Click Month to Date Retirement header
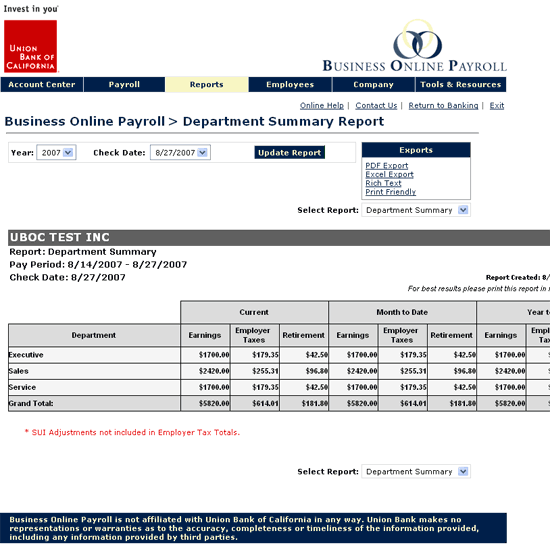 click(x=451, y=335)
